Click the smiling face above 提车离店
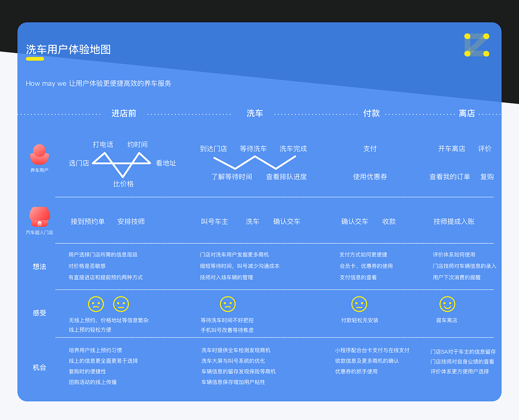 (x=447, y=304)
